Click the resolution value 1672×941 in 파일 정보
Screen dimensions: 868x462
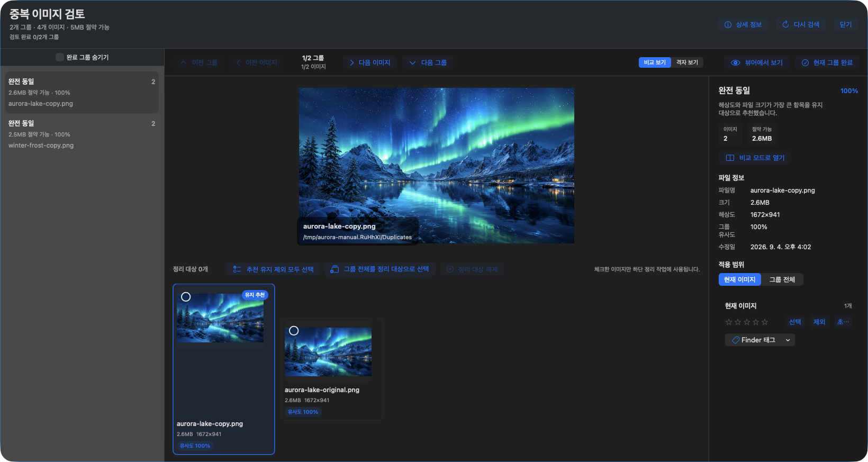coord(765,215)
